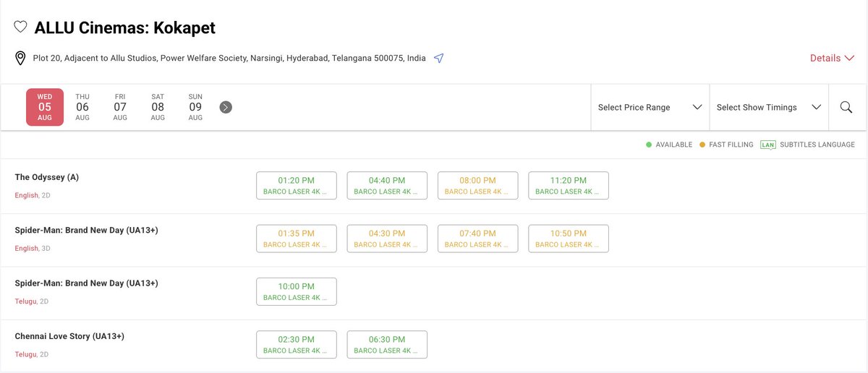This screenshot has width=868, height=373.
Task: Expand the Details section
Action: [832, 58]
